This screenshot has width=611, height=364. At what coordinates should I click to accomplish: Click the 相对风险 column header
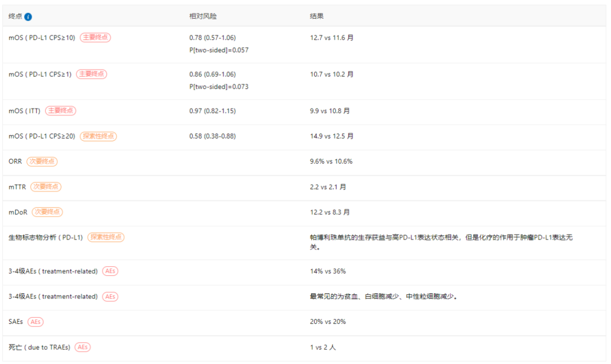[x=203, y=16]
